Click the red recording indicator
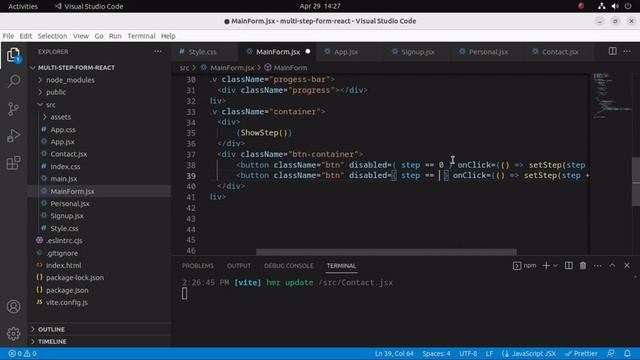Viewport: 640px width, 360px height. [581, 6]
